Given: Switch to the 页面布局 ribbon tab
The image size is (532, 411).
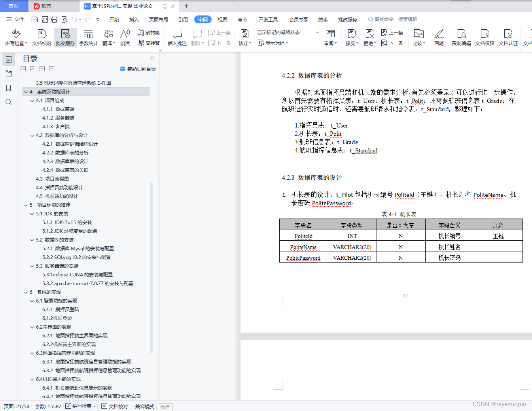Looking at the screenshot, I should [x=159, y=19].
